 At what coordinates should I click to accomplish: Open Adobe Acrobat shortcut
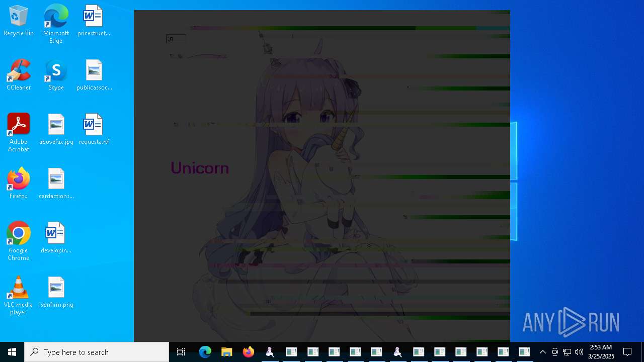pos(19,133)
